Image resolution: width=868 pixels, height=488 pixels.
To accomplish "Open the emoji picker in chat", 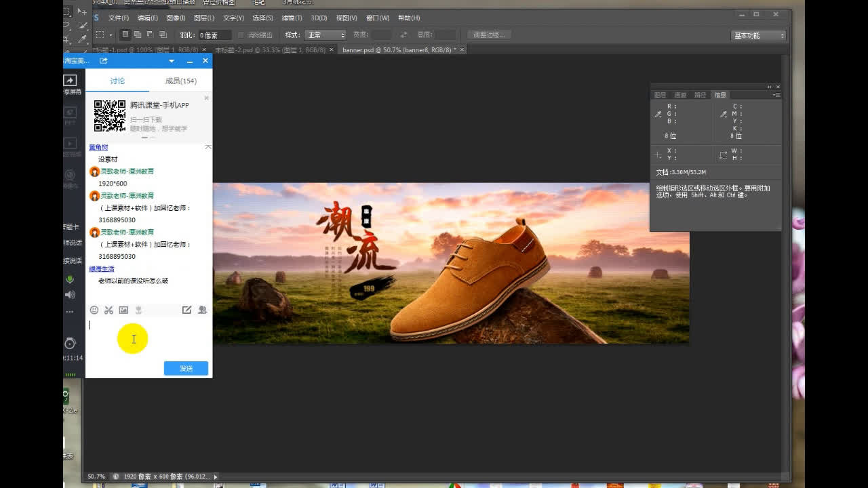I will [94, 310].
